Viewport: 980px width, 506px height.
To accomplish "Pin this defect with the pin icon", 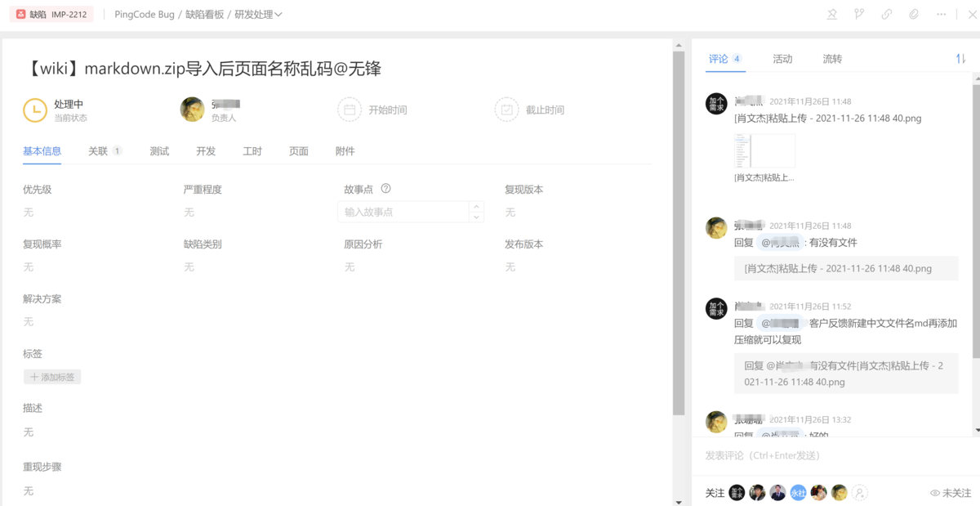I will pyautogui.click(x=832, y=15).
